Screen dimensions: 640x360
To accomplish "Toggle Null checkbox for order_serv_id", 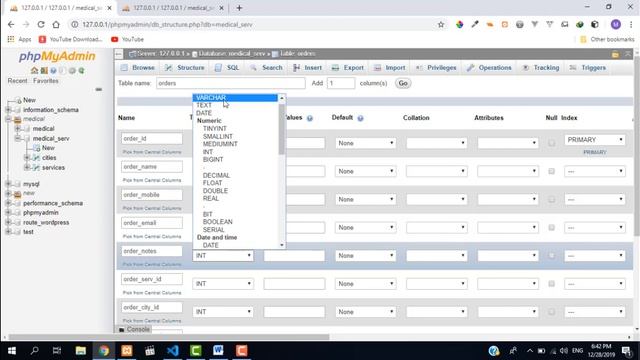I will [x=551, y=284].
